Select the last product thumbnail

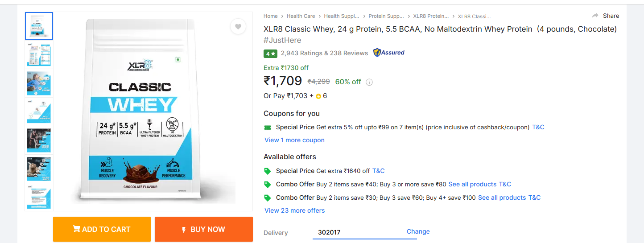39,197
